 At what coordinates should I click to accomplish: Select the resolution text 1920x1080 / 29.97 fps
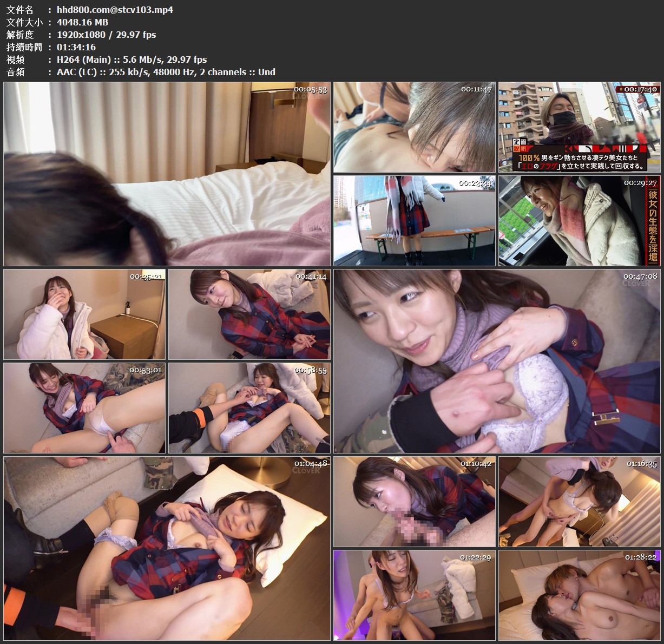pyautogui.click(x=106, y=35)
